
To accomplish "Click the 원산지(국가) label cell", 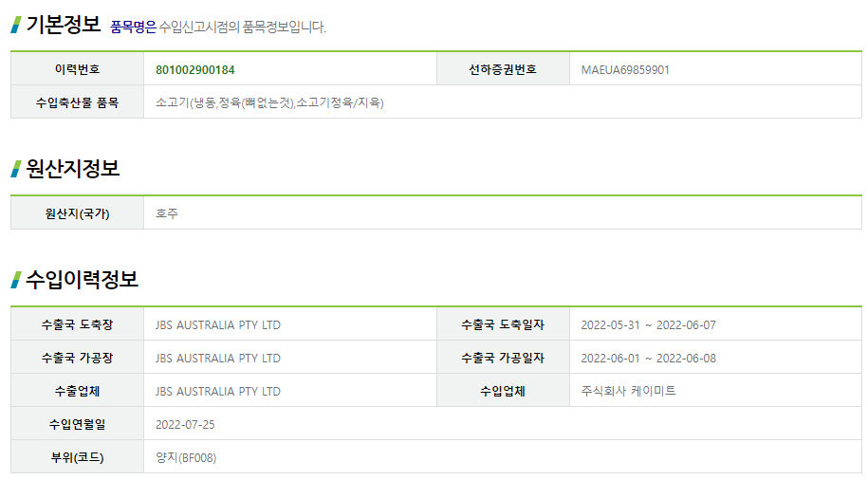I will click(x=77, y=213).
